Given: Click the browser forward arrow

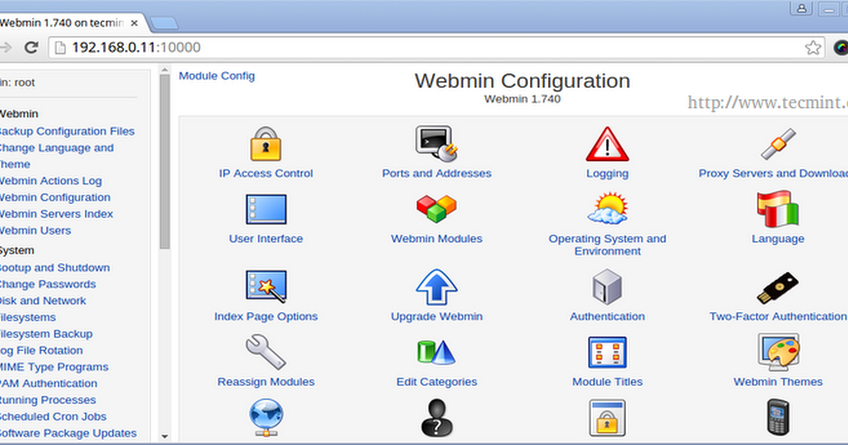Looking at the screenshot, I should coord(5,48).
